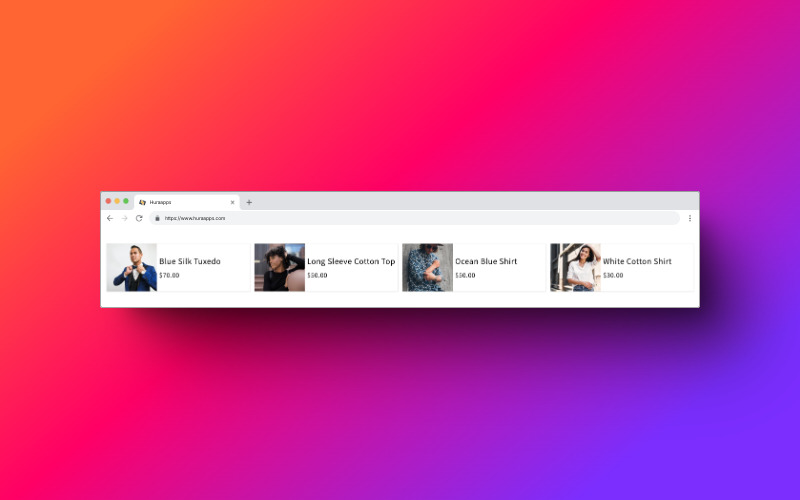Open the Long Sleeve Cotton Top image

pos(279,267)
